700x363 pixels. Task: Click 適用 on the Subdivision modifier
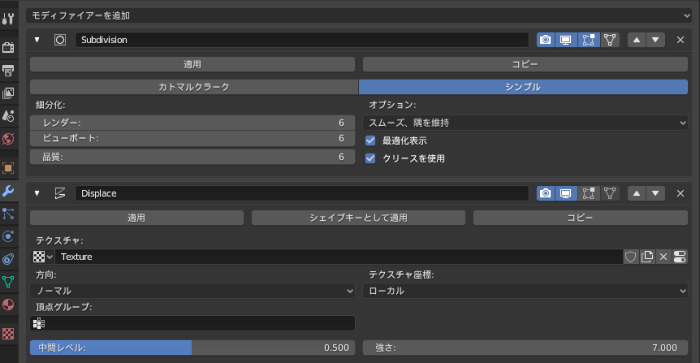pyautogui.click(x=192, y=64)
